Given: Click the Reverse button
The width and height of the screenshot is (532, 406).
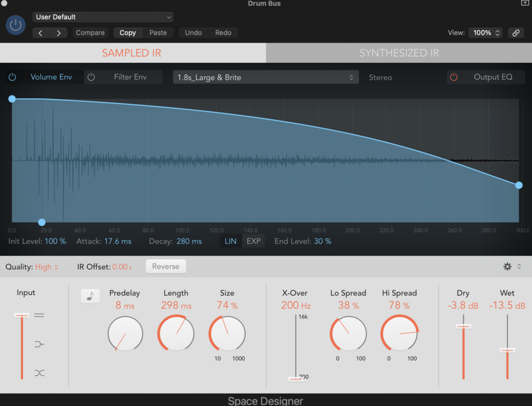Looking at the screenshot, I should point(166,267).
